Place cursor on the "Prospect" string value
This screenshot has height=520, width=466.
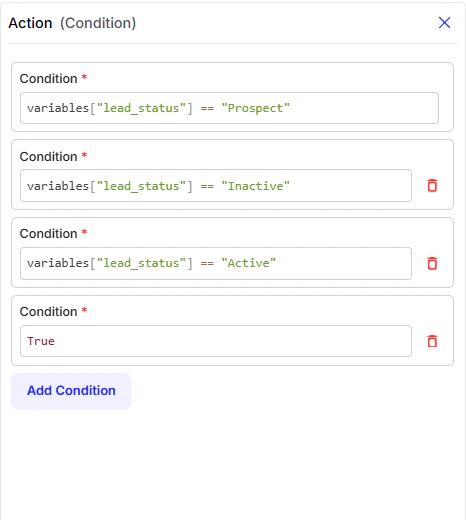pyautogui.click(x=256, y=108)
